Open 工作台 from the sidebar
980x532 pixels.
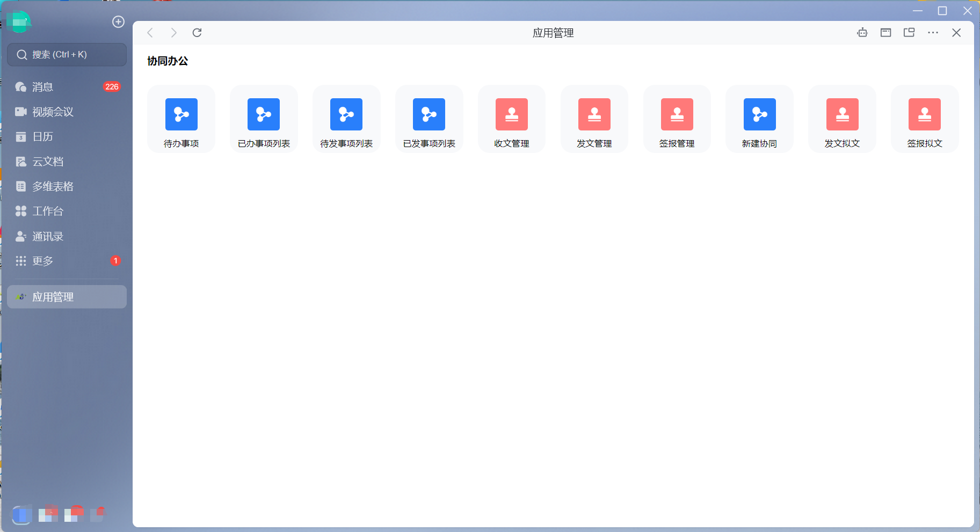pos(67,211)
